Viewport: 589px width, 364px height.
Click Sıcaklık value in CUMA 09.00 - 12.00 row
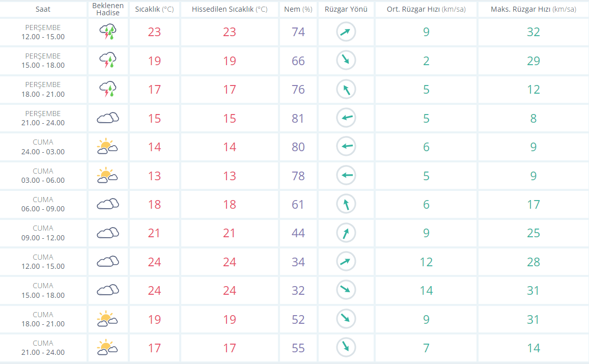[x=154, y=233]
